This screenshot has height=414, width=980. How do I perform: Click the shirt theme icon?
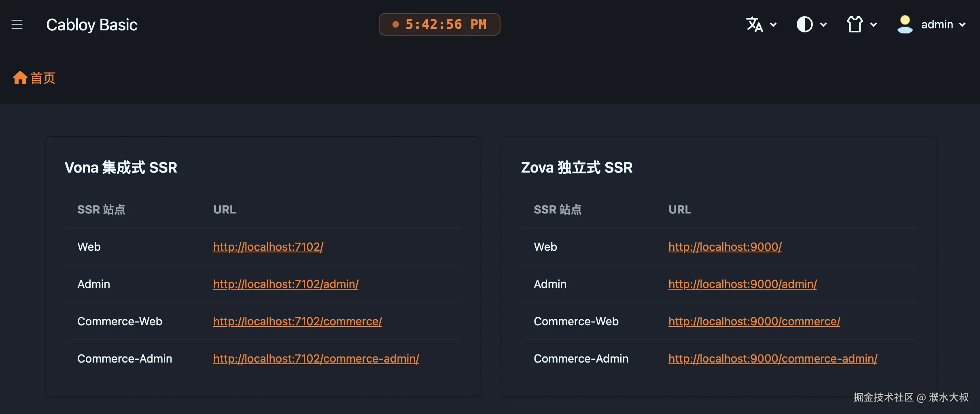pyautogui.click(x=855, y=24)
